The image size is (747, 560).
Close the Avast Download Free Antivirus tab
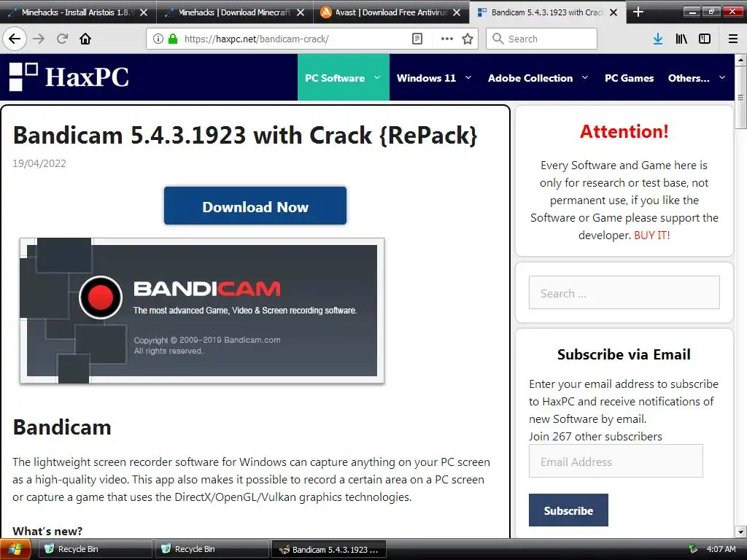pyautogui.click(x=457, y=12)
